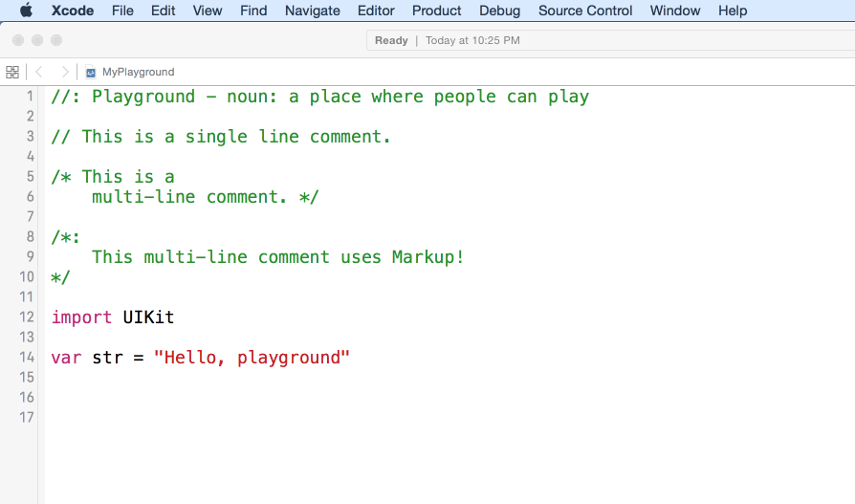The width and height of the screenshot is (855, 504).
Task: Go back with the left chevron
Action: click(x=38, y=72)
